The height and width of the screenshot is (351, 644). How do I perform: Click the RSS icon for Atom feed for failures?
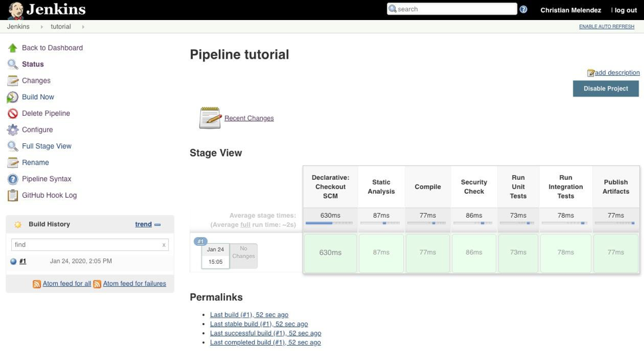point(97,284)
